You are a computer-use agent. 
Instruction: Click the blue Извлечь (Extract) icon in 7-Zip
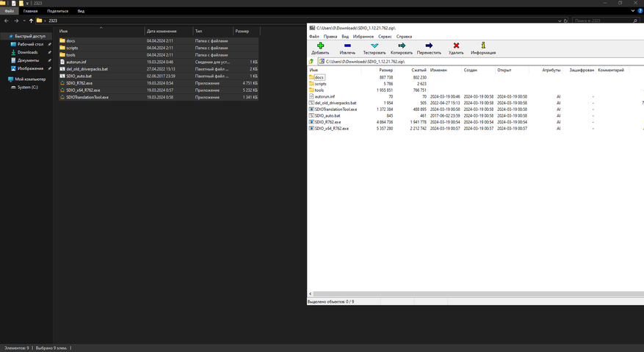(x=347, y=46)
